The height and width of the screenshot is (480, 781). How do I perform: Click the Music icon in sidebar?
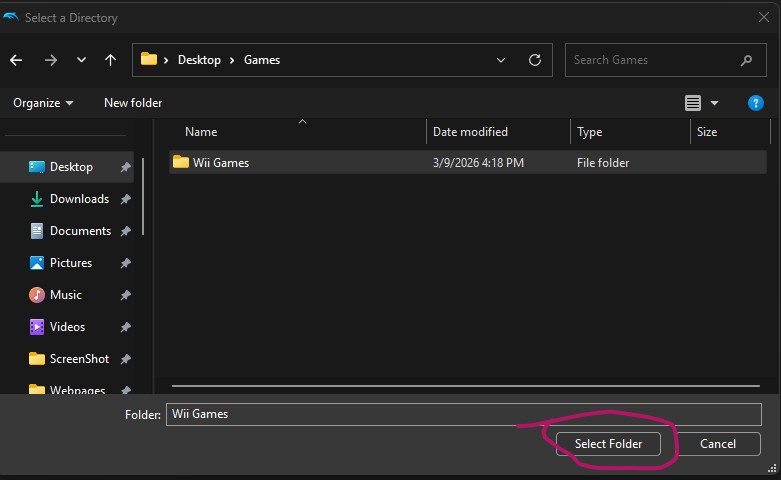pos(37,295)
